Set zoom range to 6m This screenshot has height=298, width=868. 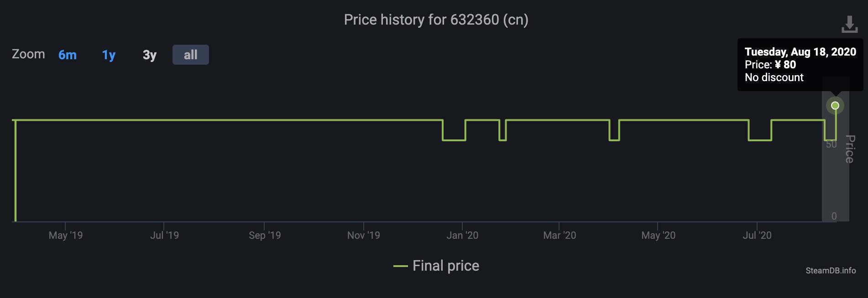(68, 55)
